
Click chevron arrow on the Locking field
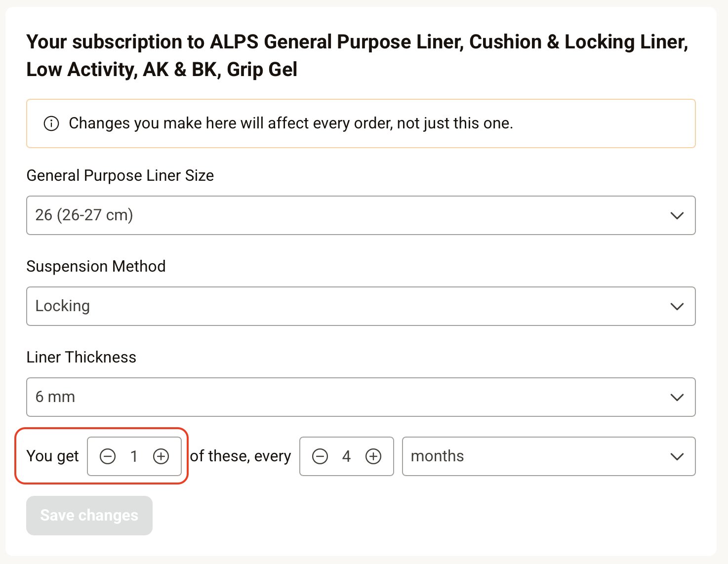(x=677, y=306)
